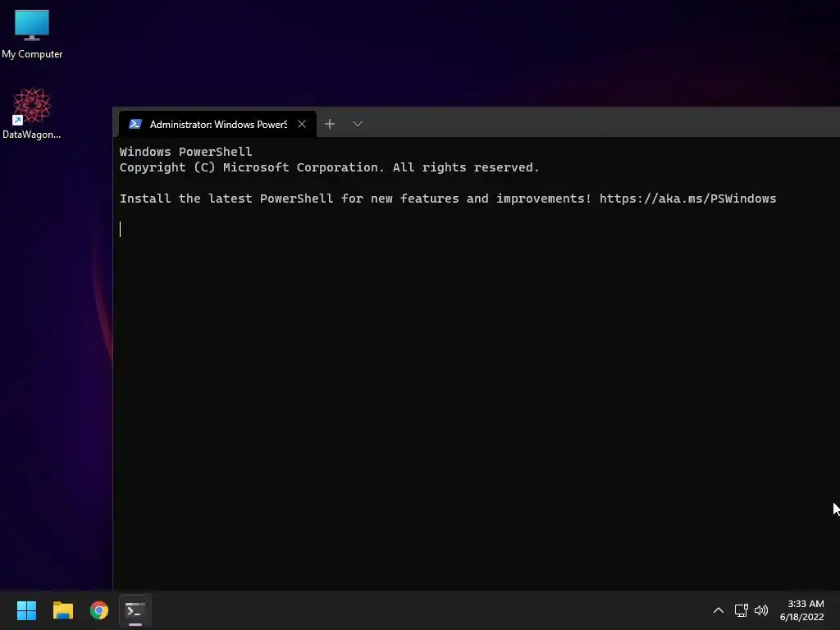The width and height of the screenshot is (840, 630).
Task: Select the Administrator: Windows PowerShell tab
Action: tap(217, 125)
